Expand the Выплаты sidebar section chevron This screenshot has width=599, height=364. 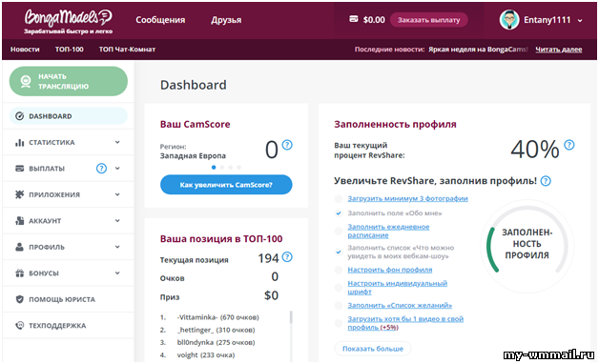[x=117, y=169]
